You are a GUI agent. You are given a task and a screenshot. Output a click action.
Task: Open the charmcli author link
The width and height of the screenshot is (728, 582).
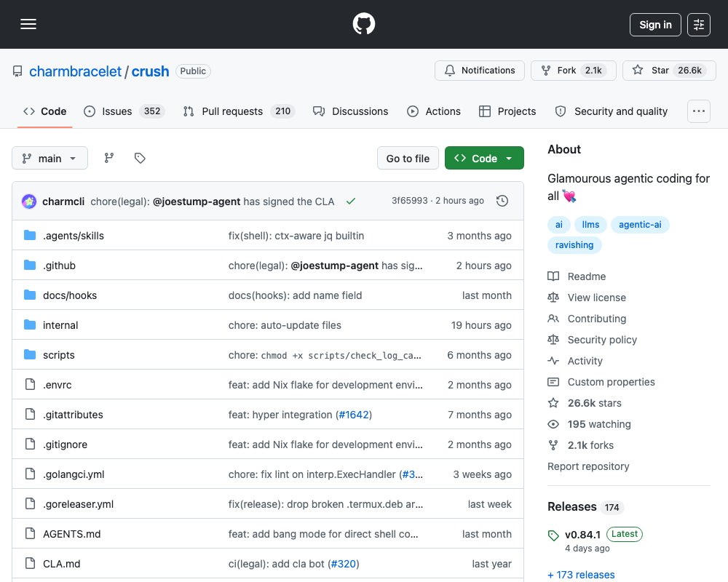[63, 202]
